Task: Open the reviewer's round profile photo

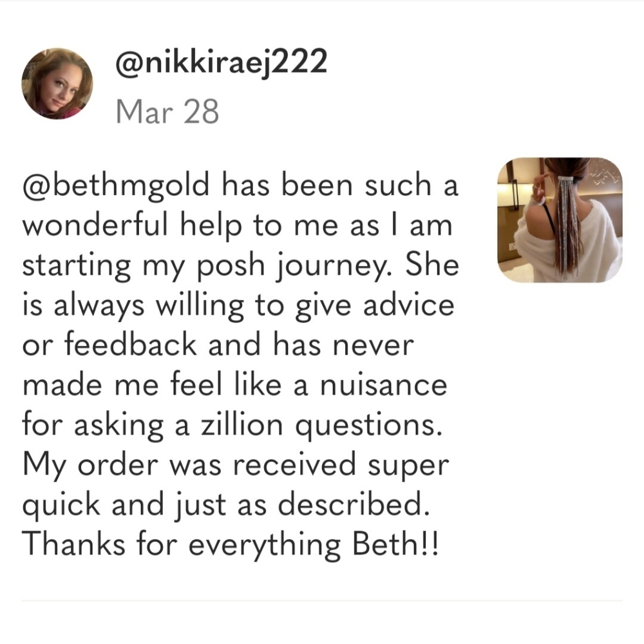Action: [x=57, y=83]
